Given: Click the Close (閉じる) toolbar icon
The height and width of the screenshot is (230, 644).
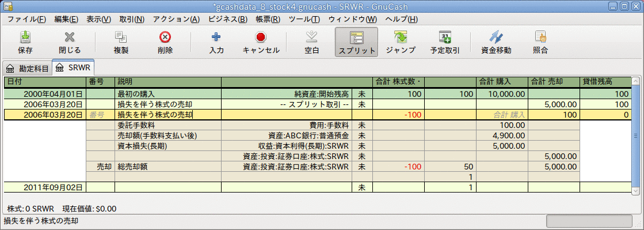Looking at the screenshot, I should [70, 43].
